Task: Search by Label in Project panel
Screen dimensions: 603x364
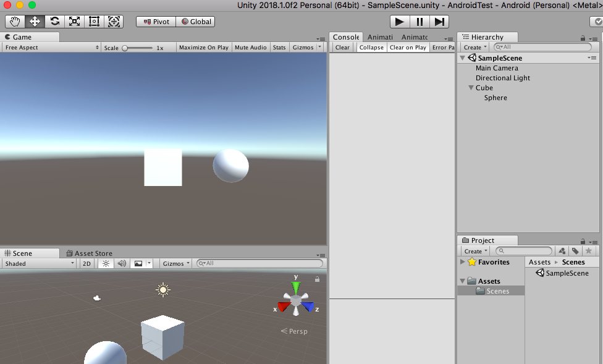Action: [x=575, y=251]
